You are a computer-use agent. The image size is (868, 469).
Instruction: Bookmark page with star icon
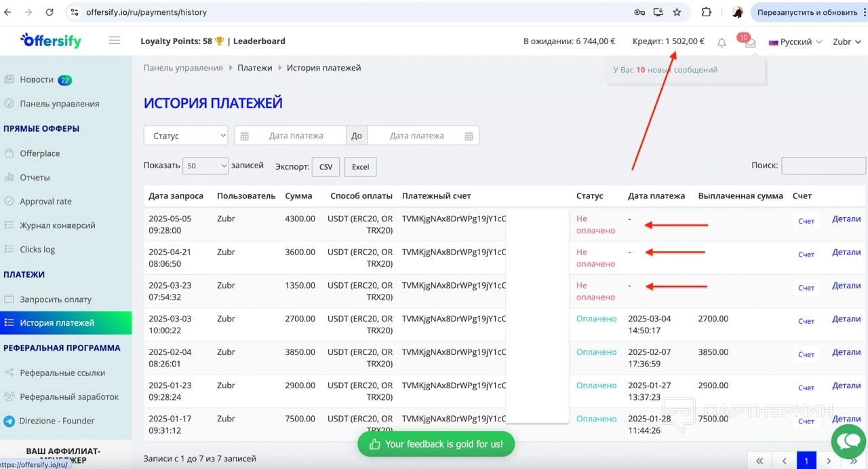tap(677, 12)
